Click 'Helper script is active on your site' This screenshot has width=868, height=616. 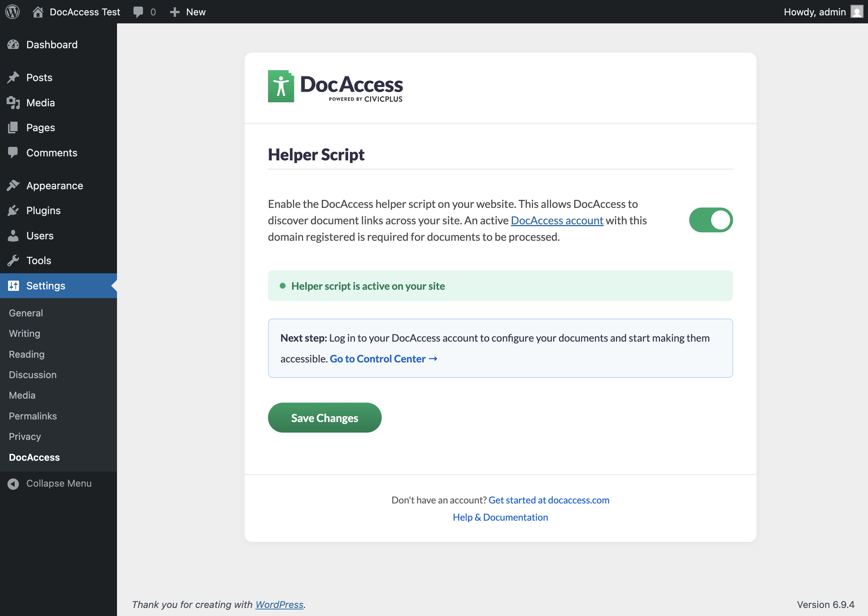click(x=368, y=286)
